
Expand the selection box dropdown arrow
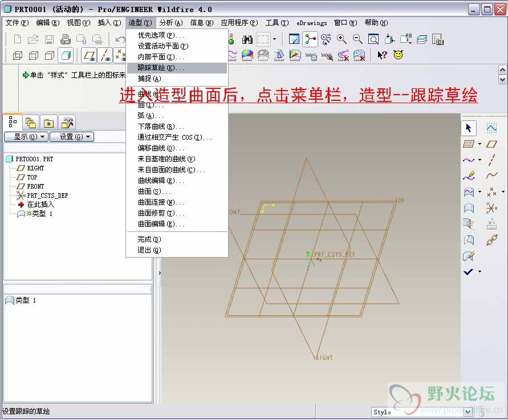point(274,39)
